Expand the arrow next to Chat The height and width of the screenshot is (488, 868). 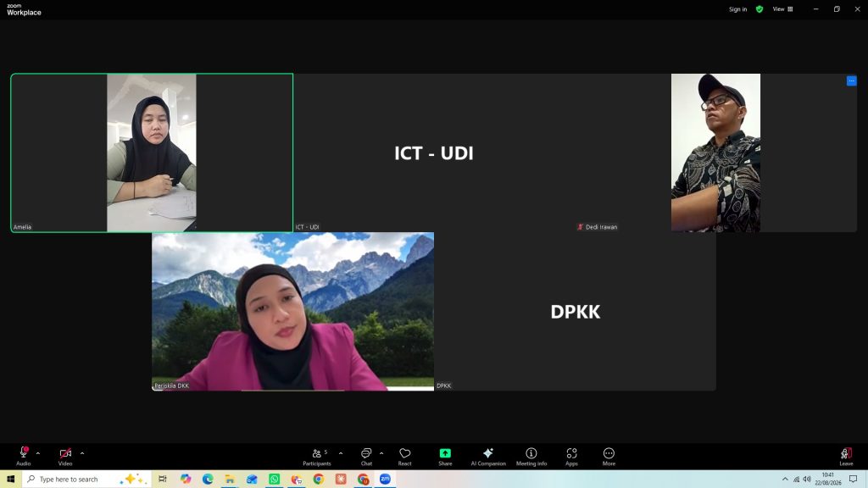point(381,453)
